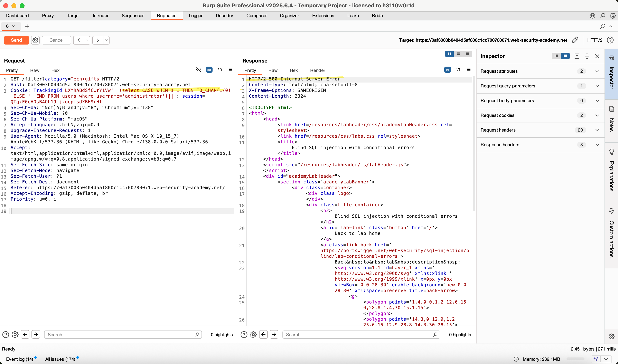618x364 pixels.
Task: Click the Response search input field
Action: point(361,335)
